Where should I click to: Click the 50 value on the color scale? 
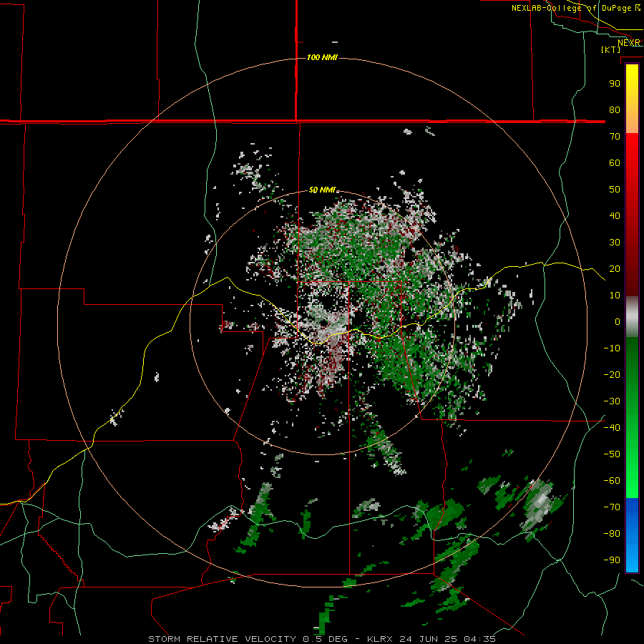615,190
